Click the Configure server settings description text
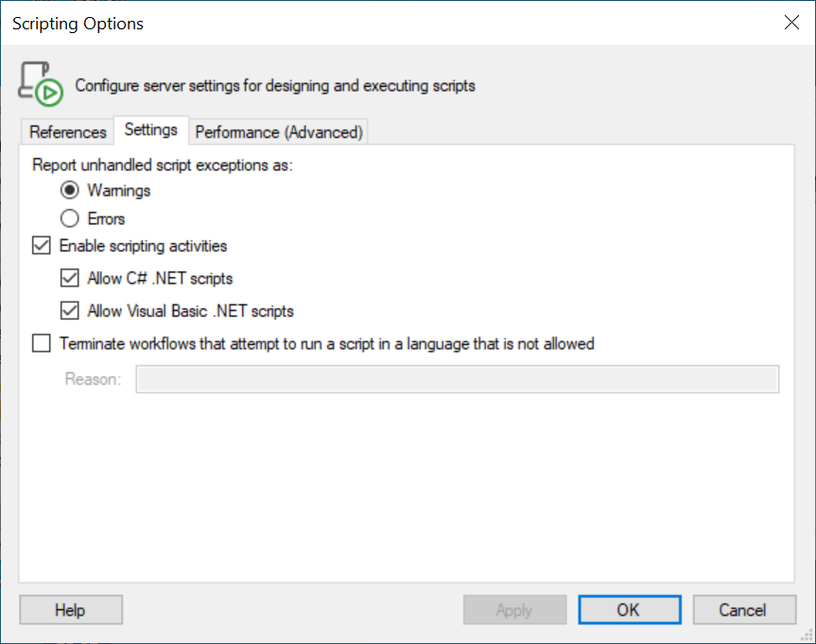The height and width of the screenshot is (644, 816). (x=275, y=86)
